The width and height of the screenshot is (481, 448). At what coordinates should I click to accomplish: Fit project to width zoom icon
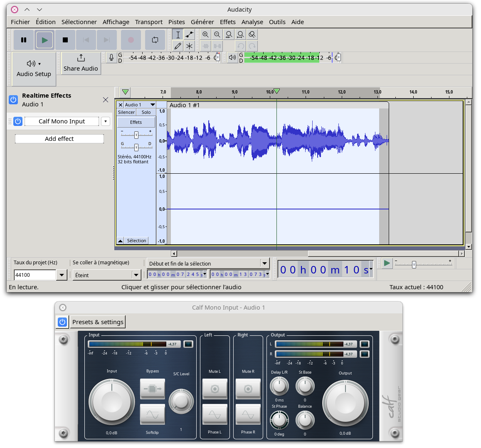(240, 34)
